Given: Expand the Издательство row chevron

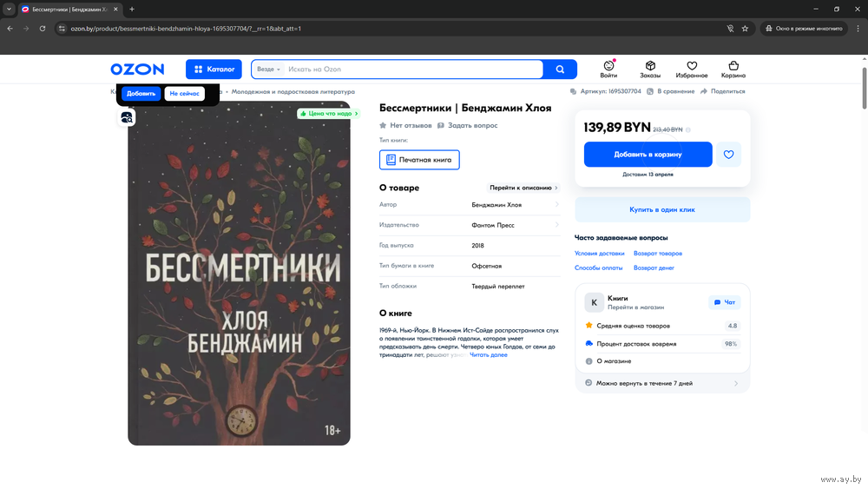Looking at the screenshot, I should click(556, 225).
